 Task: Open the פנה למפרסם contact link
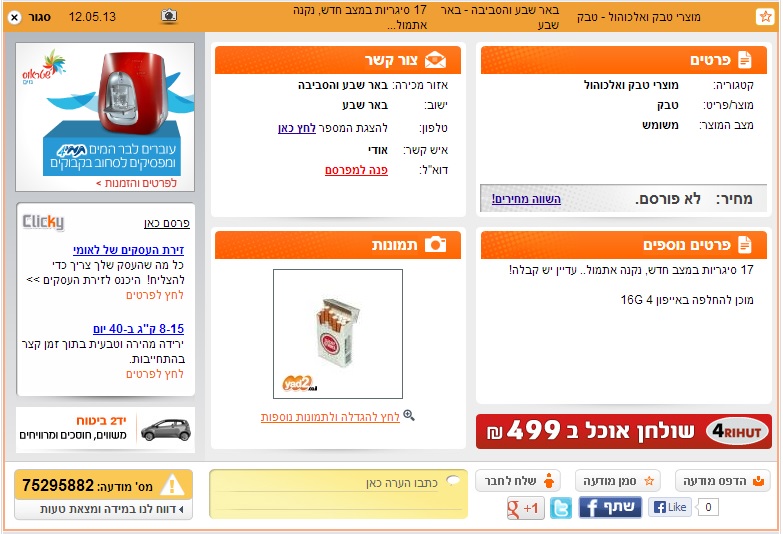coord(356,170)
